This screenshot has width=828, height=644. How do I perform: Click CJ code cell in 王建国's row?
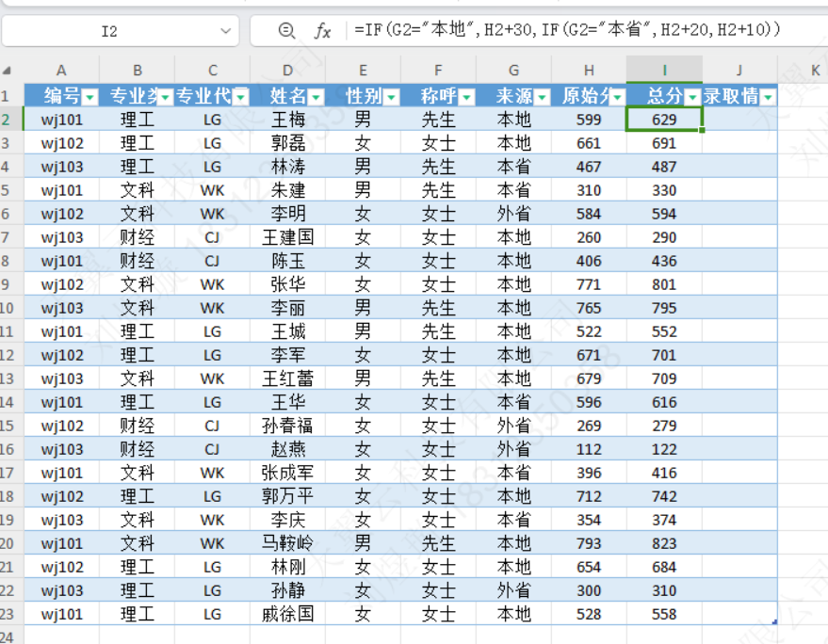[x=212, y=237]
